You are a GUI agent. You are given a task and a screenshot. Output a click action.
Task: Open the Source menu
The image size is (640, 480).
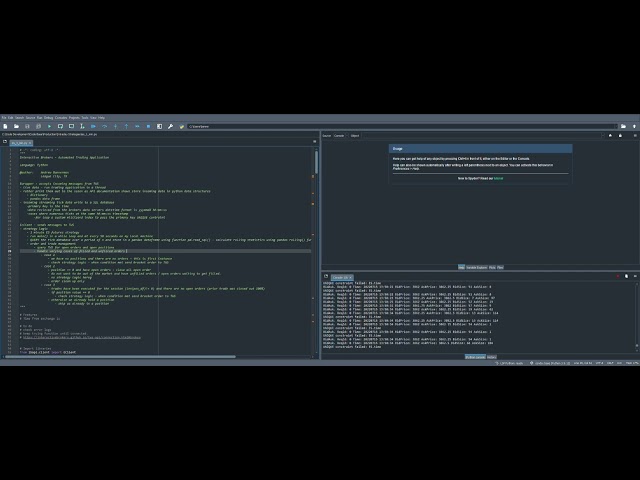click(x=31, y=118)
